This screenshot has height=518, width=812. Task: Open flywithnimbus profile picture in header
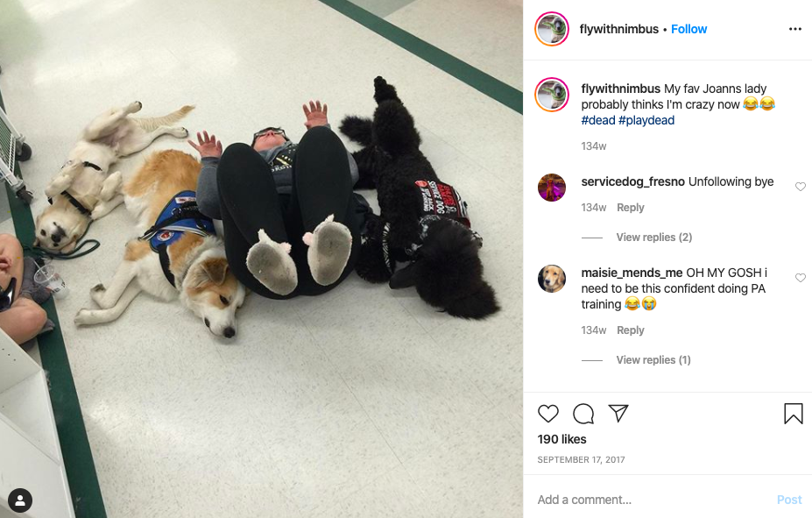552,29
